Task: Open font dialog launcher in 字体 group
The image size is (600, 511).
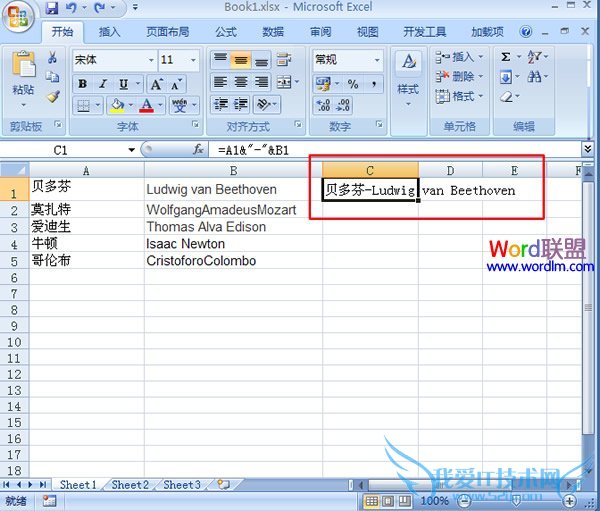Action: (x=196, y=124)
